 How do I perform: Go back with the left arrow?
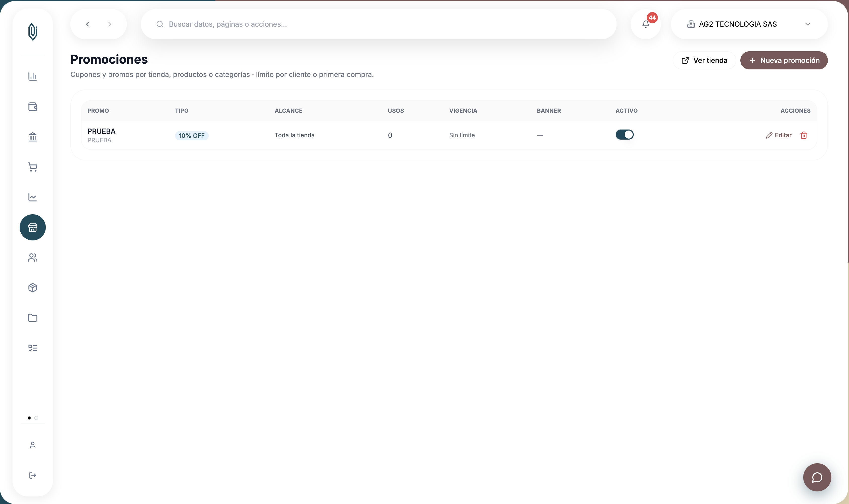click(x=88, y=24)
